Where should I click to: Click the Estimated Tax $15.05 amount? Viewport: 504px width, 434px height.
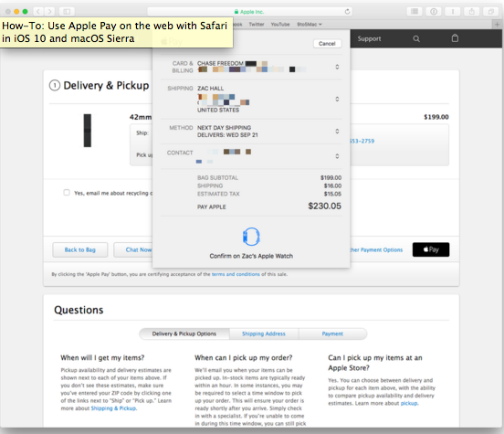coord(332,194)
